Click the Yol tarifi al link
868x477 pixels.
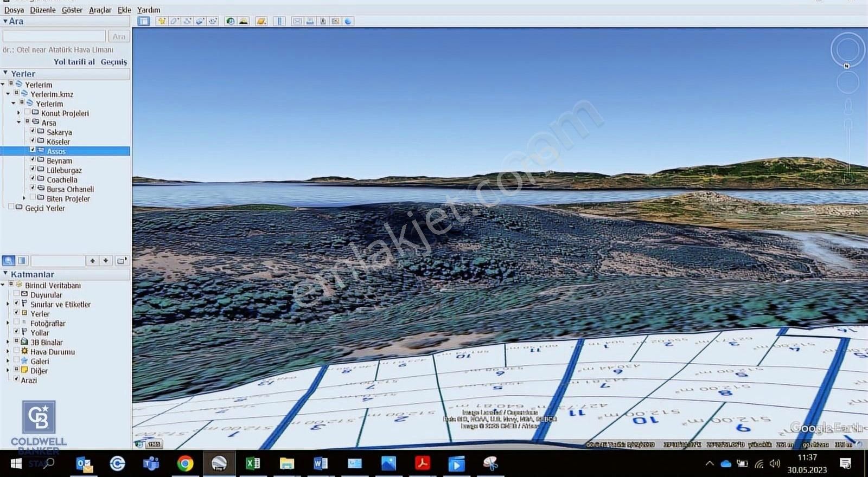click(74, 62)
